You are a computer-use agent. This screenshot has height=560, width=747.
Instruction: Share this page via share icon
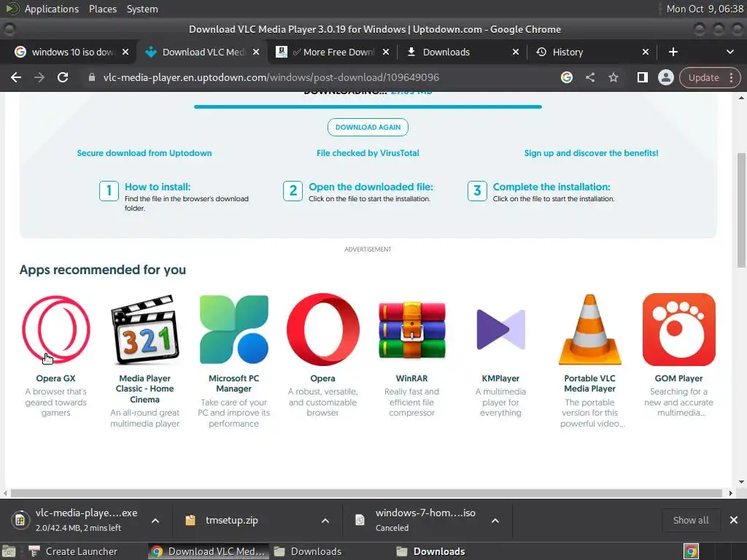pyautogui.click(x=589, y=77)
